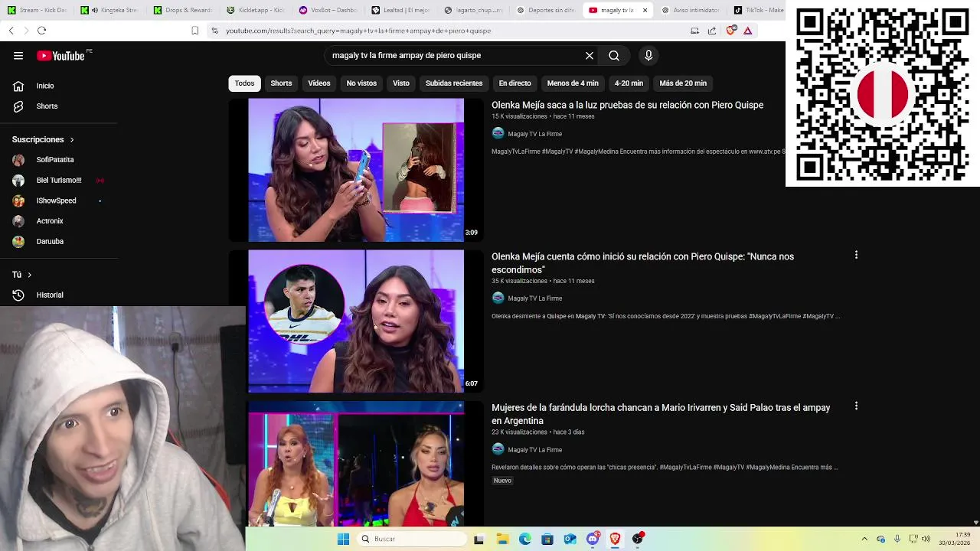This screenshot has width=980, height=551.
Task: Start voice search with the microphone
Action: (x=648, y=55)
